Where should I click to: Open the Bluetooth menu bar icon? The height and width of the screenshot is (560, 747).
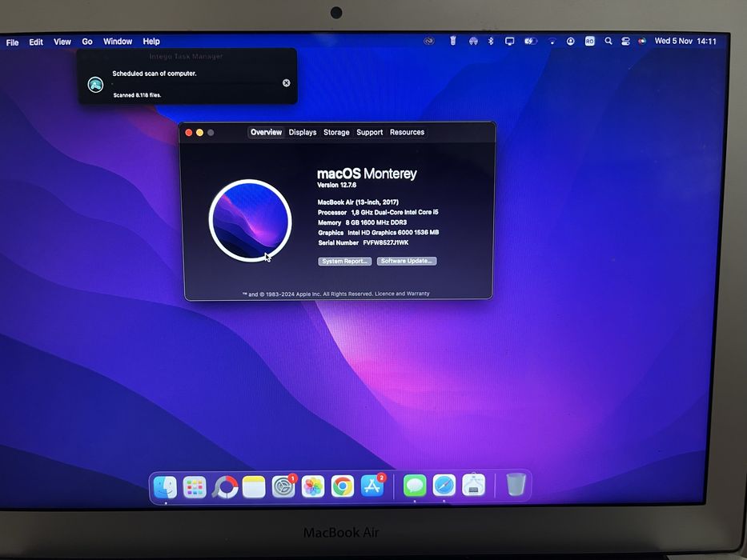click(x=491, y=42)
